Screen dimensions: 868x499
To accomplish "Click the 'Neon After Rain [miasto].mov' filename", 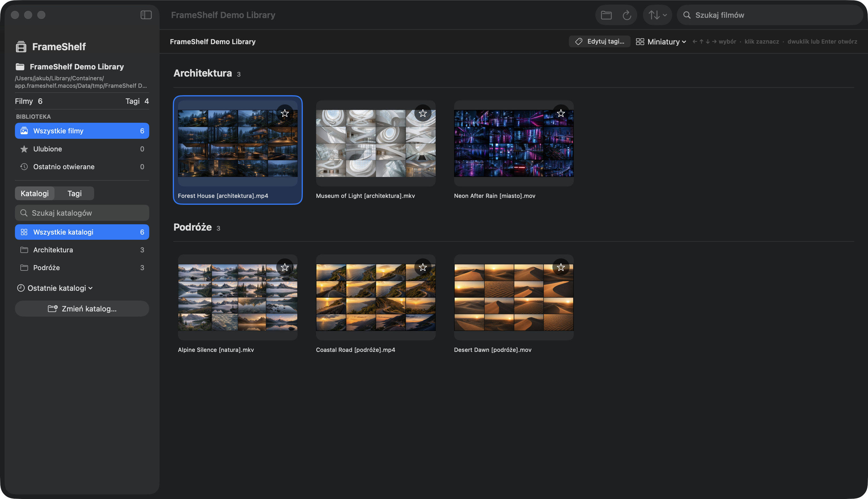I will [495, 196].
